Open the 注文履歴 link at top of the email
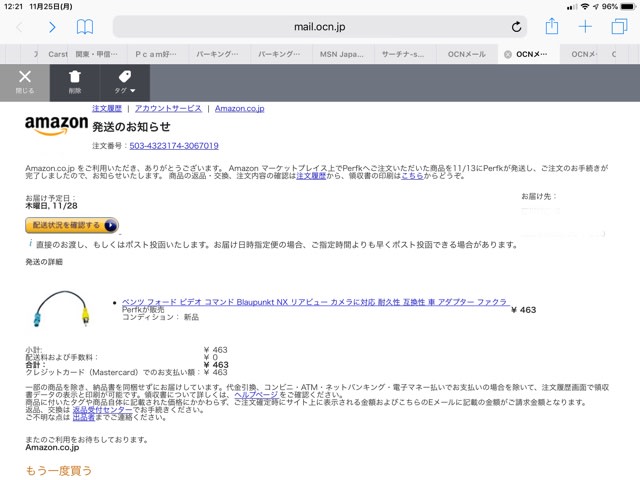Screen dimensions: 640x480 [107, 108]
